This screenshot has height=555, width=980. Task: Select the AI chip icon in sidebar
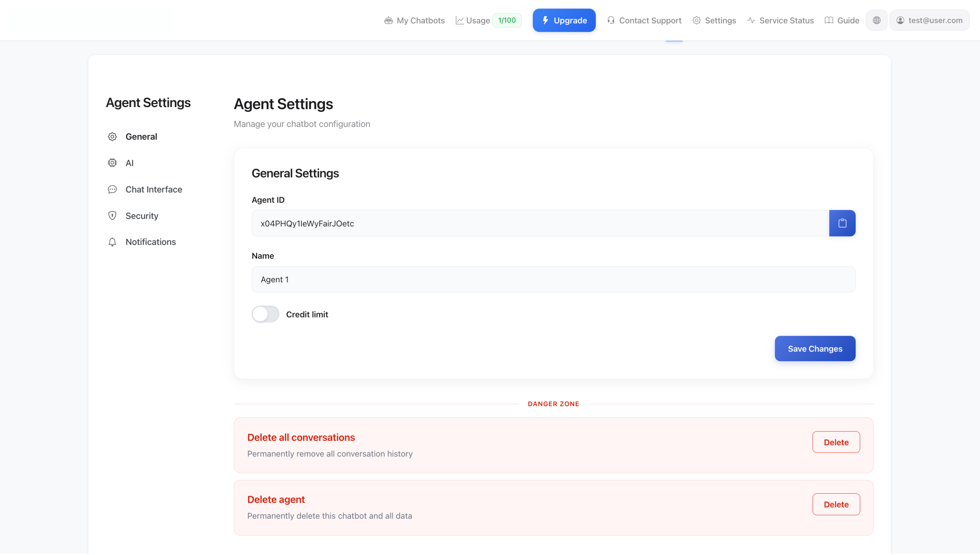[112, 163]
